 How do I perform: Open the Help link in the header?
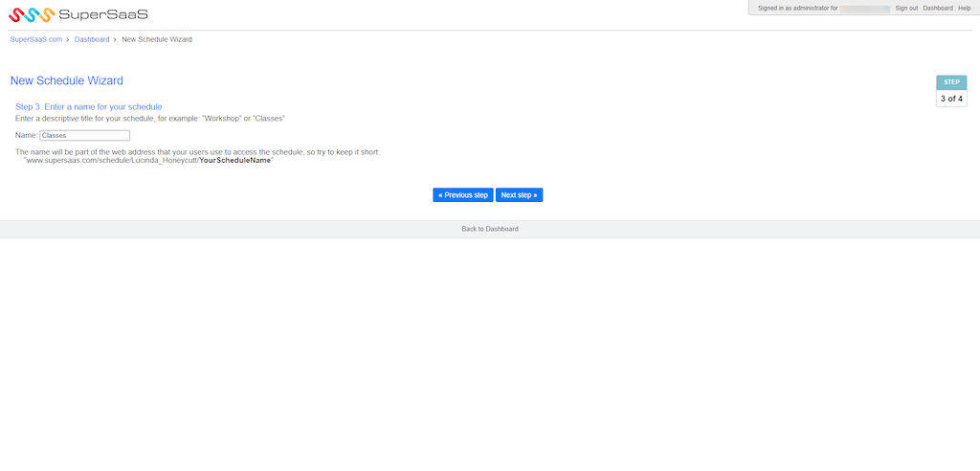pos(964,8)
